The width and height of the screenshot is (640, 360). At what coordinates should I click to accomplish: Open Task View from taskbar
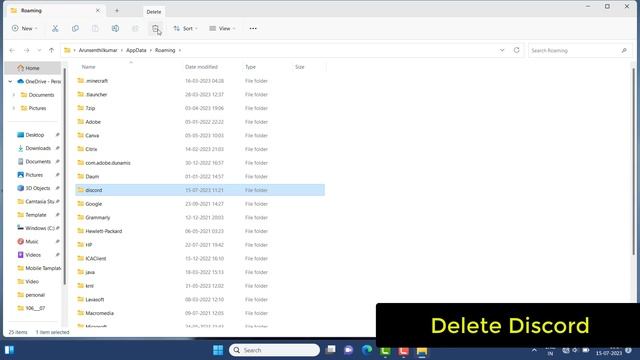(331, 349)
